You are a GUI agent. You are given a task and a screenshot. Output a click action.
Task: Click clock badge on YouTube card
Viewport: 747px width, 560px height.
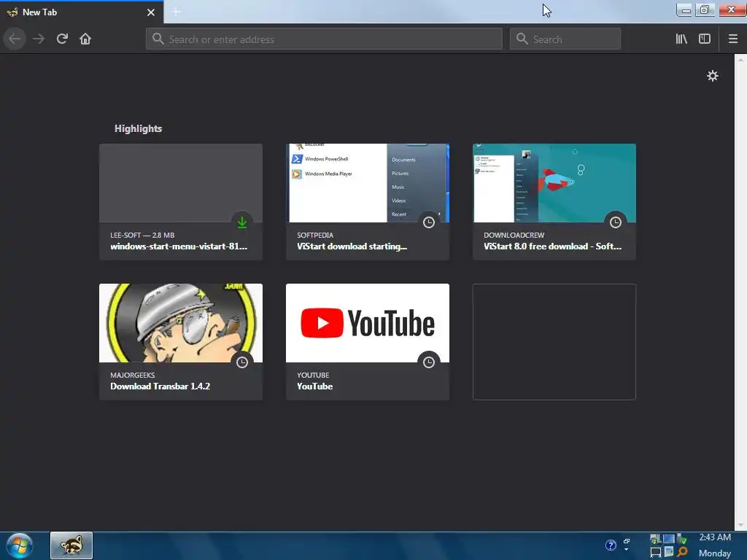pos(429,362)
